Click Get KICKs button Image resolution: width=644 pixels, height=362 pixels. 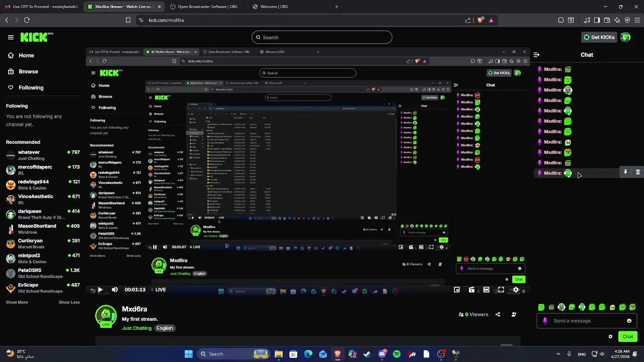599,37
